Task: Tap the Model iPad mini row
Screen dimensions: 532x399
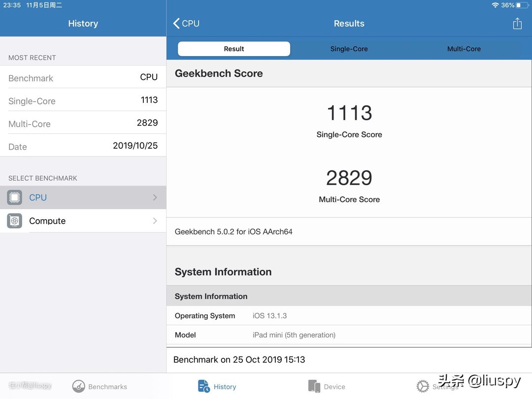Action: [x=349, y=335]
